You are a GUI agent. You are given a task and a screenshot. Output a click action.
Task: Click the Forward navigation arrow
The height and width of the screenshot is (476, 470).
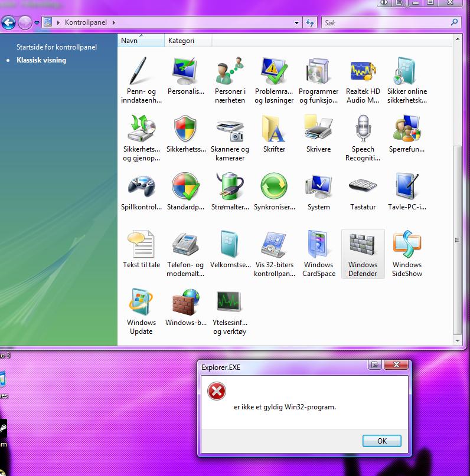pyautogui.click(x=25, y=23)
